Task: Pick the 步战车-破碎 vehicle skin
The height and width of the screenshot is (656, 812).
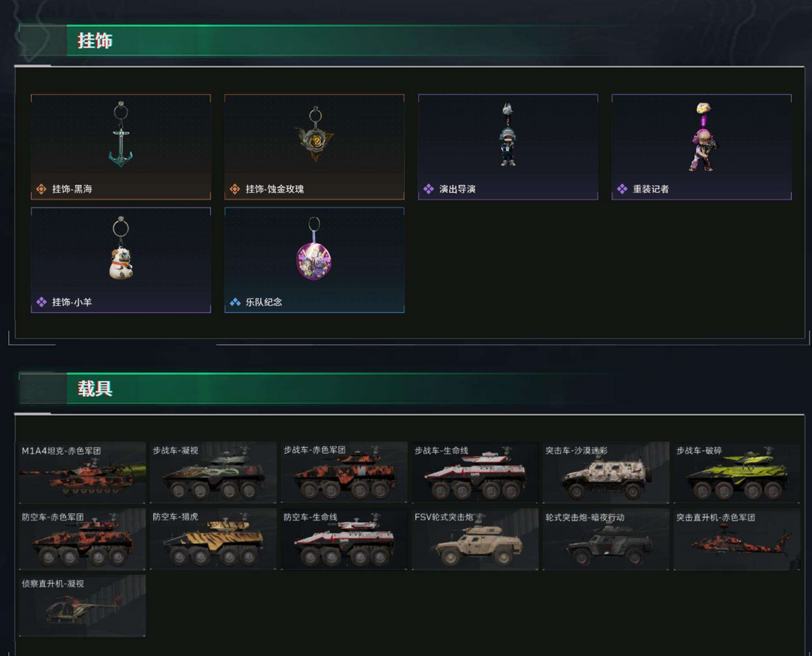Action: [738, 472]
